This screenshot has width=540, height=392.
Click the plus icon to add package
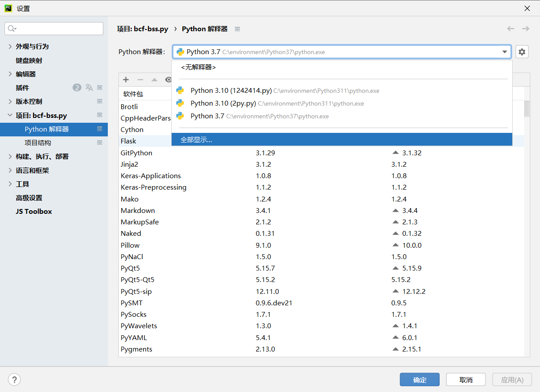tap(126, 80)
